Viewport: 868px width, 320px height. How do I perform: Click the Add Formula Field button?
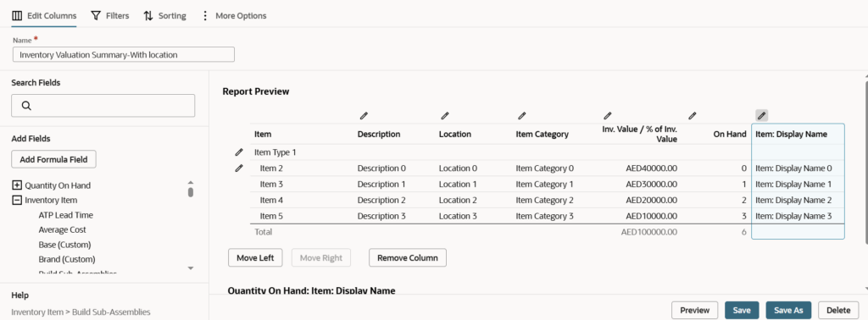(53, 159)
